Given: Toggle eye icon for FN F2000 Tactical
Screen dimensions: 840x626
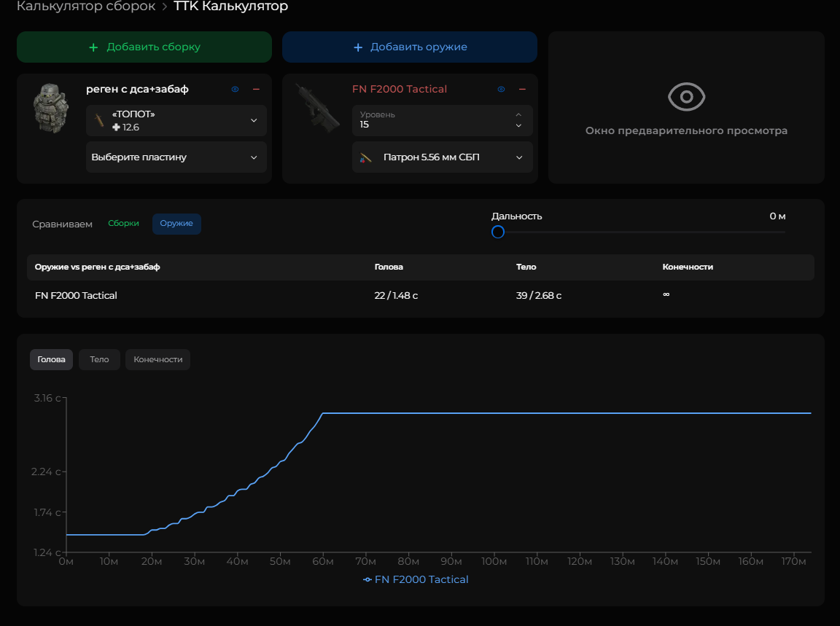Looking at the screenshot, I should pos(501,90).
